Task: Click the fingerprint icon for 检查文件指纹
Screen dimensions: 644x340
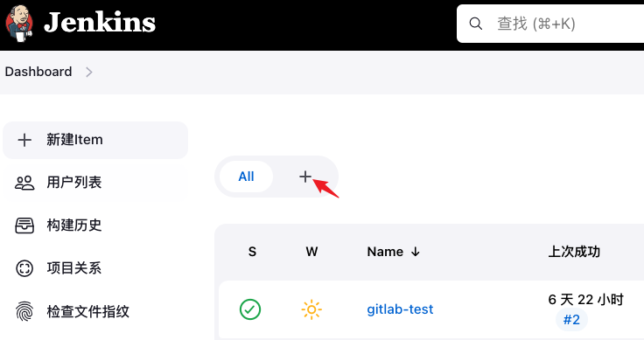Action: click(x=24, y=311)
